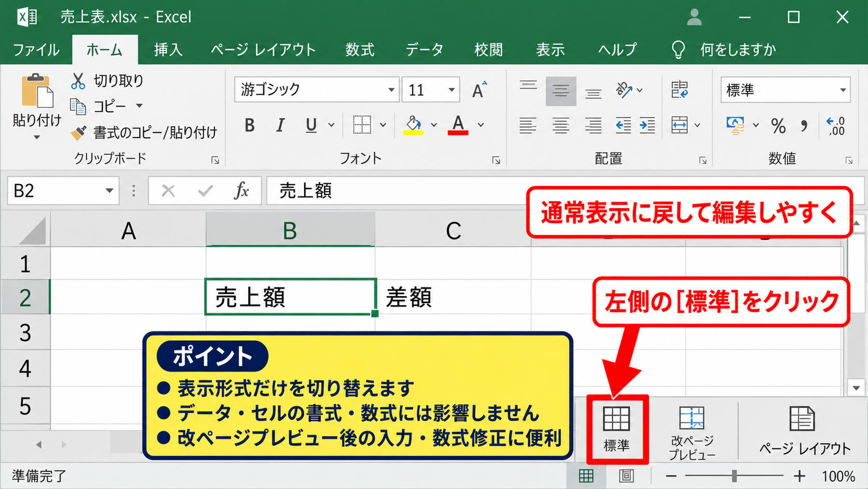Apply comma style number format
The width and height of the screenshot is (868, 489).
pos(804,126)
